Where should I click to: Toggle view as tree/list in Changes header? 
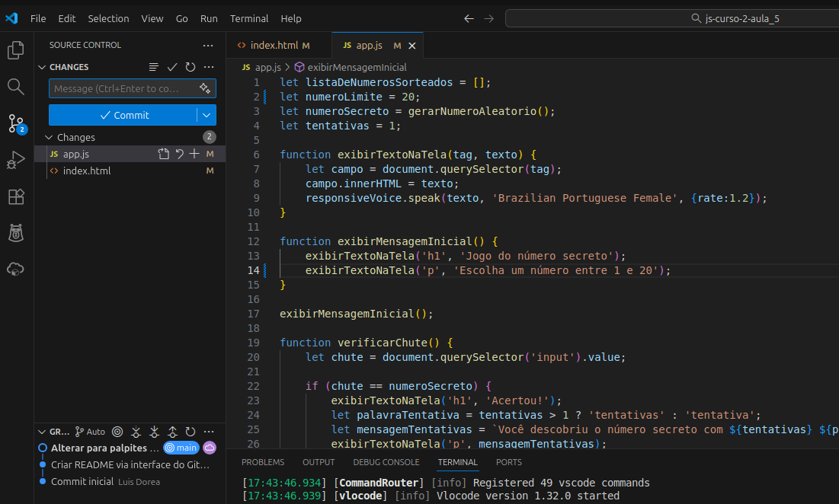pyautogui.click(x=154, y=67)
